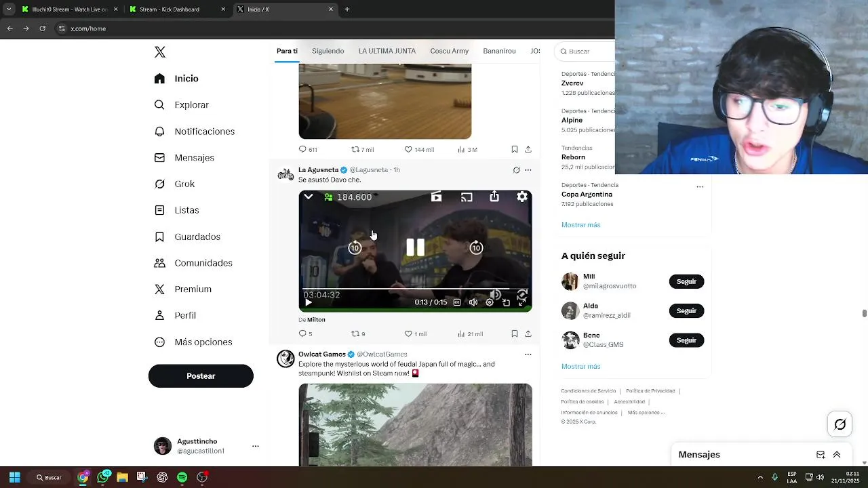This screenshot has height=488, width=868.
Task: Reply to the Se asustó Davo post
Action: click(x=306, y=333)
